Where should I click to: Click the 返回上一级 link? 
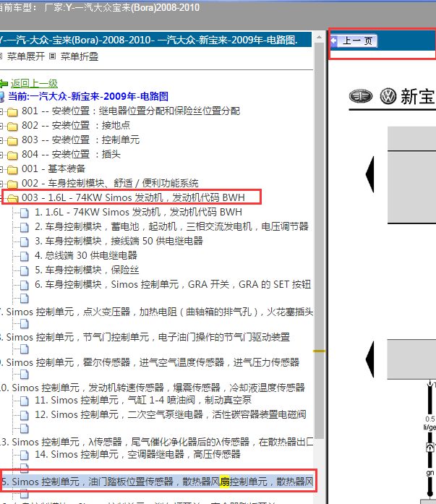pos(34,84)
